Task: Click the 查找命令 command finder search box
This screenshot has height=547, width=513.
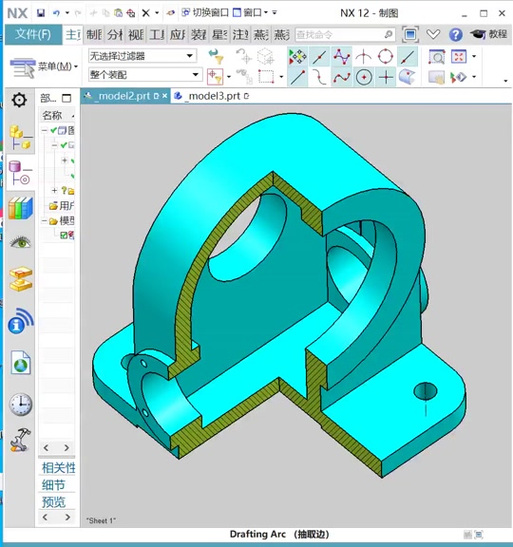Action: point(345,35)
